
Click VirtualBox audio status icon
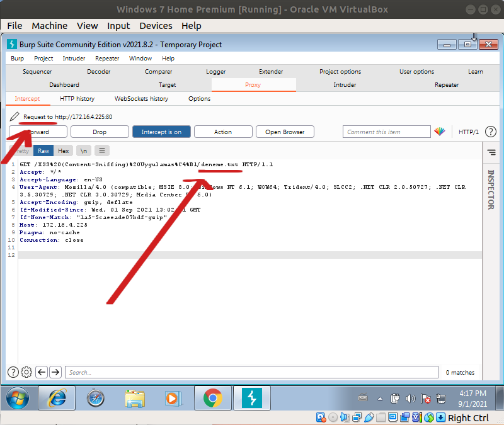pos(345,417)
